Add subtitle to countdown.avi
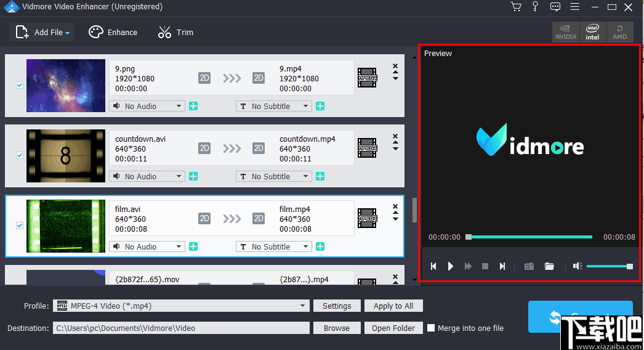 320,176
